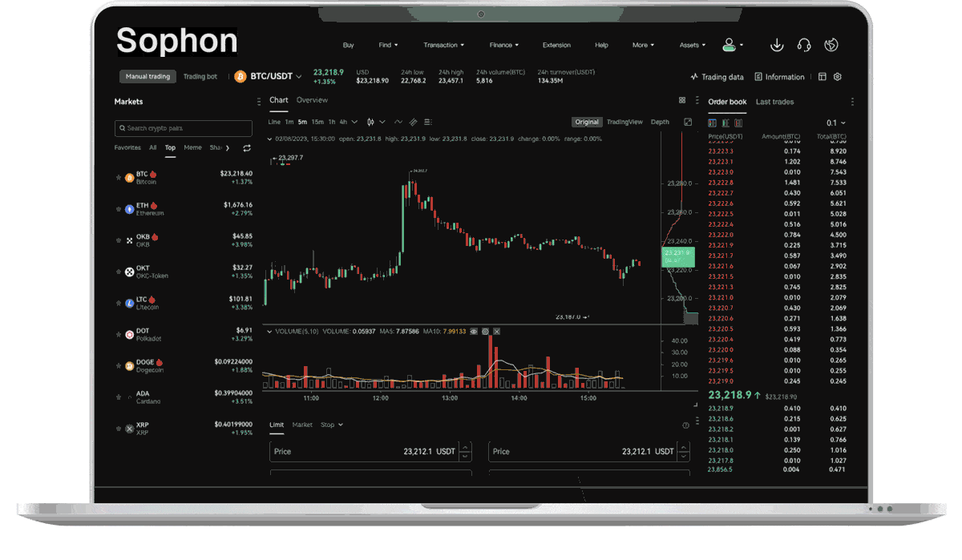Click the globe language icon

coord(832,45)
